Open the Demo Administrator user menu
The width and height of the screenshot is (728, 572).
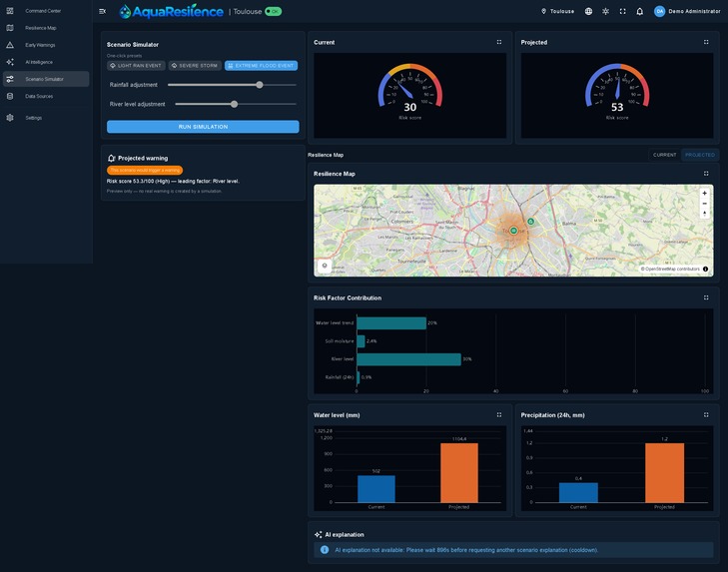[x=687, y=11]
